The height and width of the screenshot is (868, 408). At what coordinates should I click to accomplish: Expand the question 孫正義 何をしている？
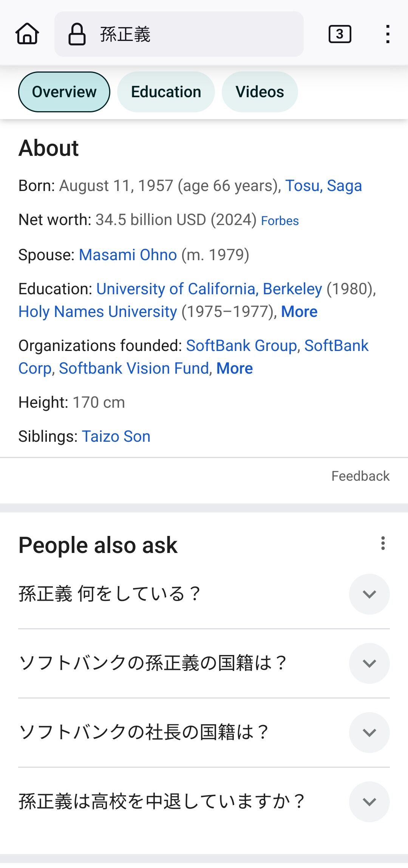pos(369,594)
